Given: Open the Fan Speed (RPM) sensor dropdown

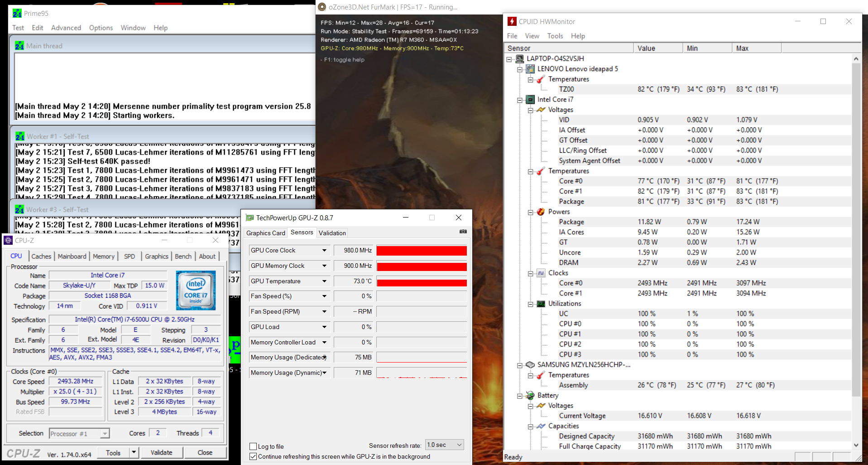Looking at the screenshot, I should 324,311.
